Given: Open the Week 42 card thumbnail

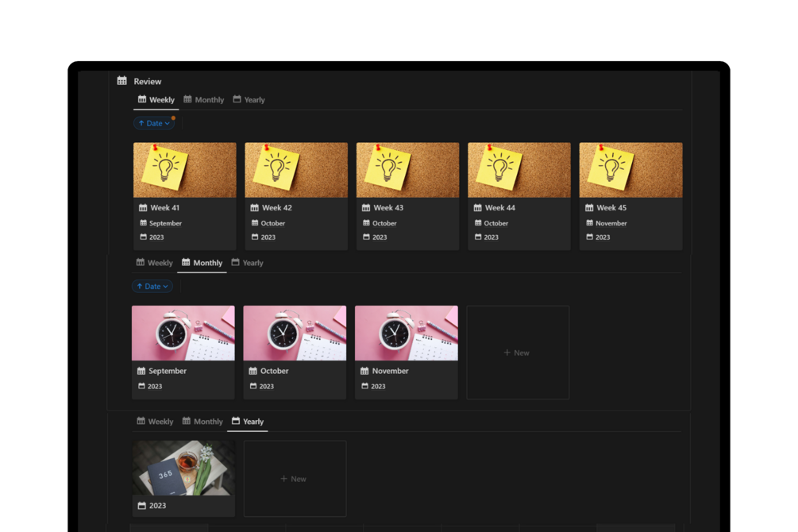Looking at the screenshot, I should (296, 170).
